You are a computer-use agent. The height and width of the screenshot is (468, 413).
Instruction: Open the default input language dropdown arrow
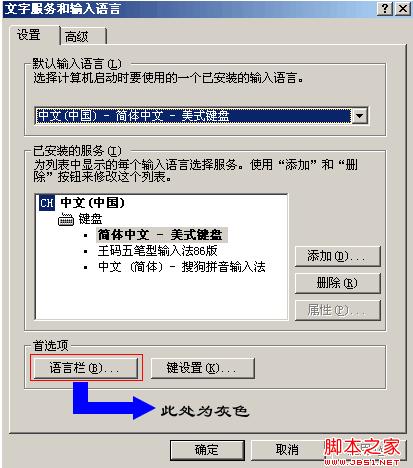359,116
